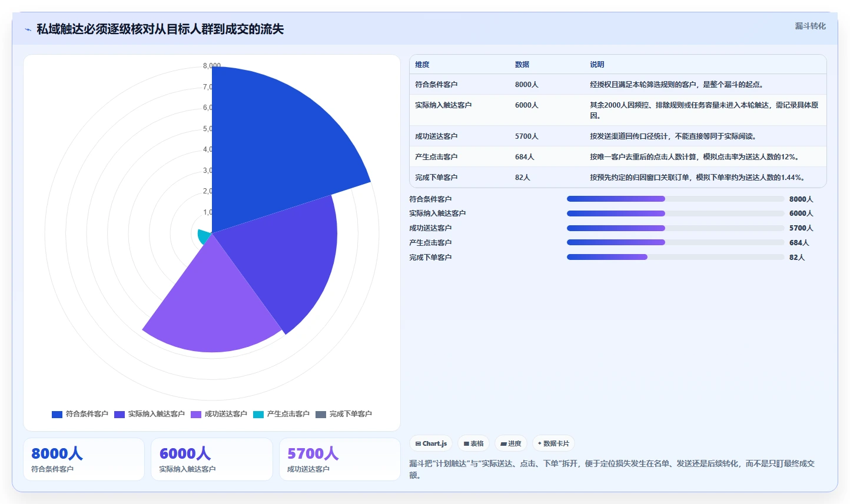
Task: Toggle the 产生点击客户 legend item
Action: (x=281, y=414)
